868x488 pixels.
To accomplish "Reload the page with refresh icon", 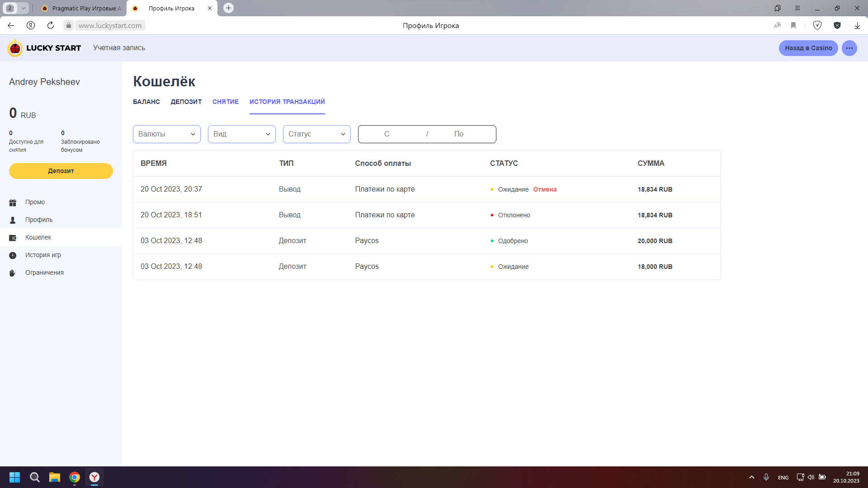I will coord(51,25).
